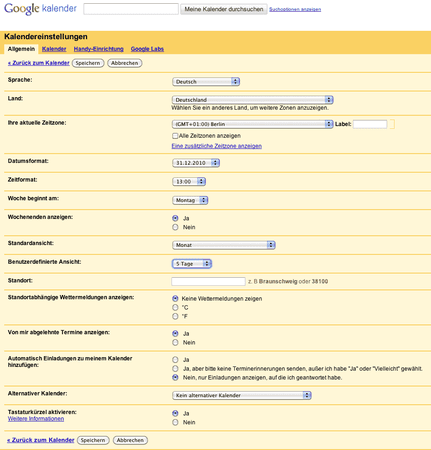Open the Land dropdown showing Deutschland
431x450 pixels.
coord(253,100)
